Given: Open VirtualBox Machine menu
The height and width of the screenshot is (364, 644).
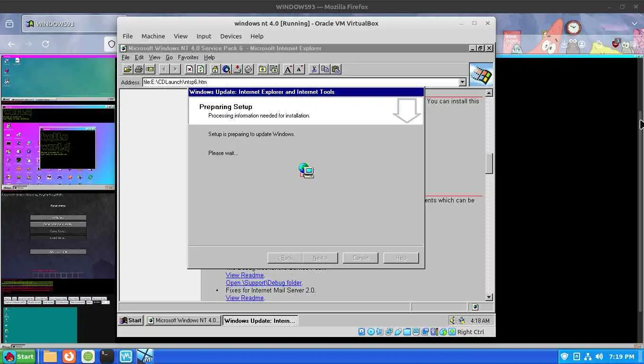Looking at the screenshot, I should click(x=153, y=36).
